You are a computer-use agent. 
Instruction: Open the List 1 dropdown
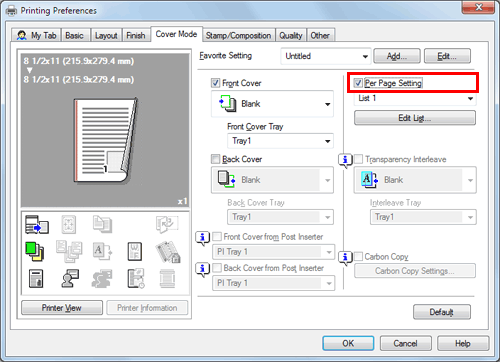pos(415,98)
